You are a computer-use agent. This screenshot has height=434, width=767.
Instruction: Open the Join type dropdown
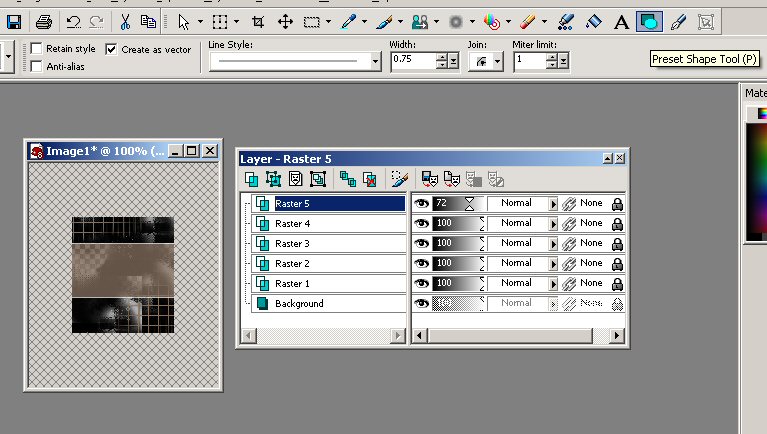tap(496, 61)
